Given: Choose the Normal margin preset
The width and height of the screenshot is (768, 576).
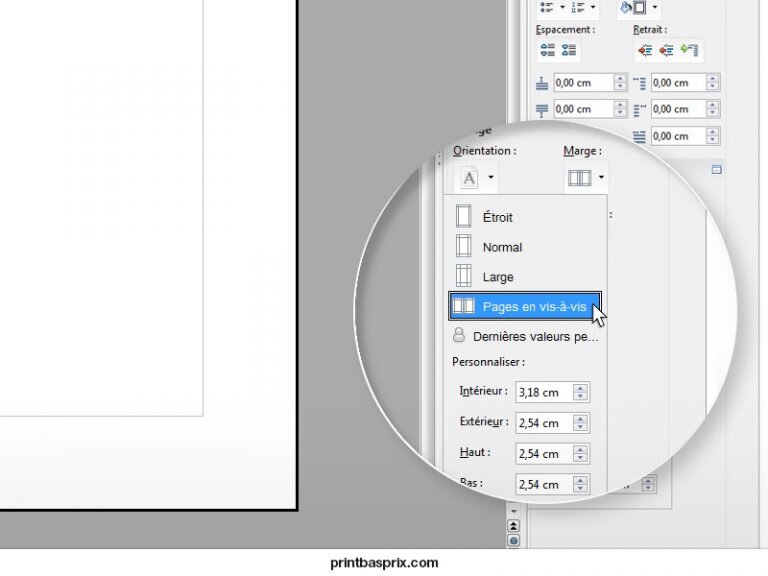Looking at the screenshot, I should point(525,246).
